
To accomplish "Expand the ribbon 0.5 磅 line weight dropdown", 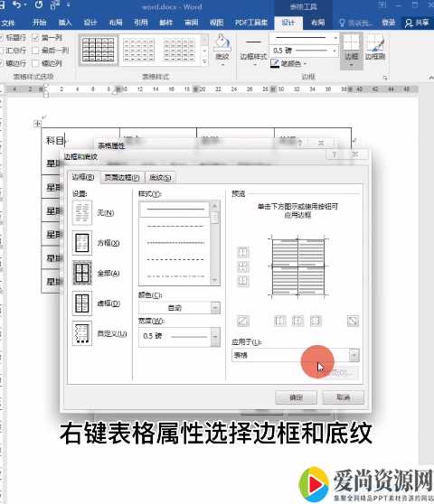I will point(335,51).
